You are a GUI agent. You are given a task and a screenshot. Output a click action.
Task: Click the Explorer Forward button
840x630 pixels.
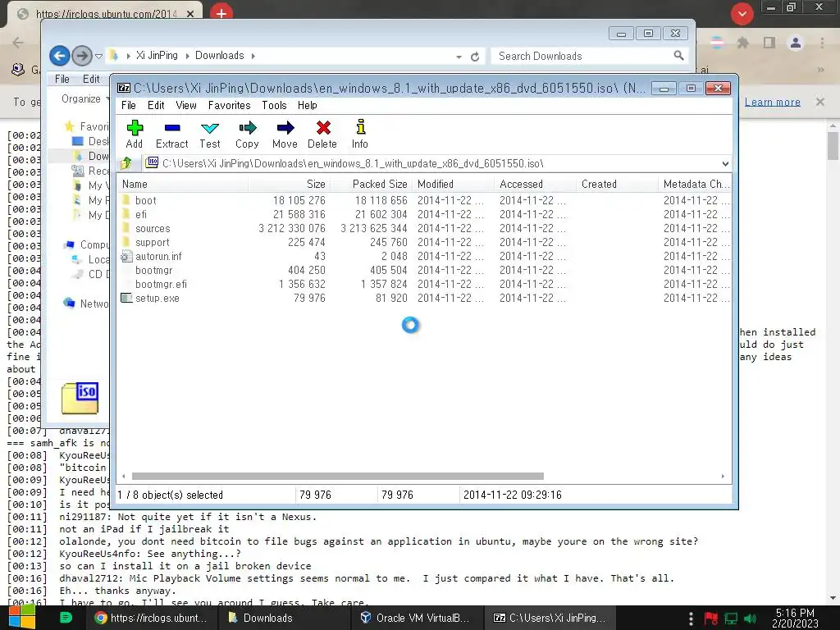[81, 56]
